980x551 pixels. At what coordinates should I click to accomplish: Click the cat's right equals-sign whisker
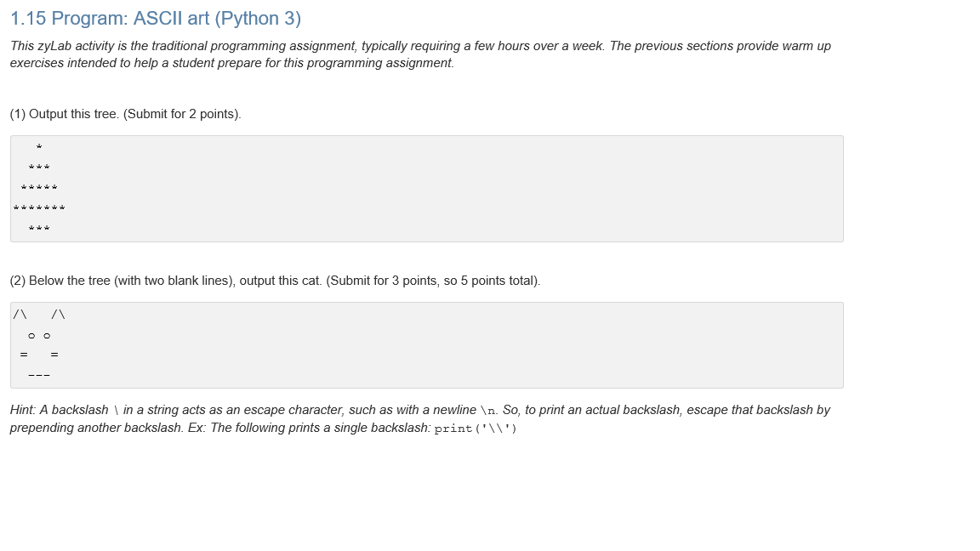coord(54,355)
